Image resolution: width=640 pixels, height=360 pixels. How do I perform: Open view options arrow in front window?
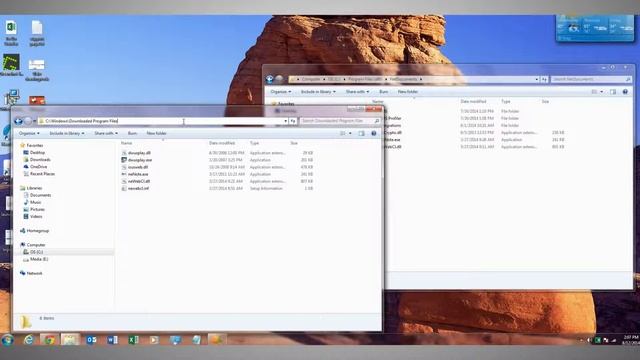[x=350, y=133]
